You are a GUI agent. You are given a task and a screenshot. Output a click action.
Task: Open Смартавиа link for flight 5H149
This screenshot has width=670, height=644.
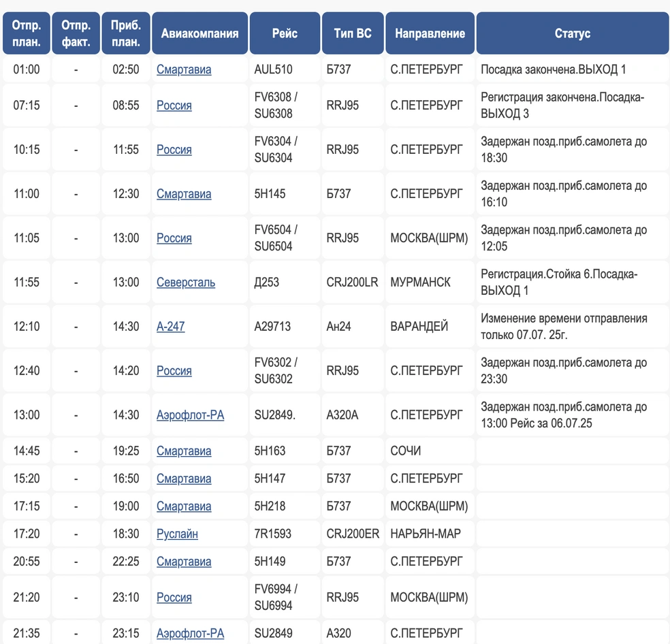pyautogui.click(x=184, y=562)
